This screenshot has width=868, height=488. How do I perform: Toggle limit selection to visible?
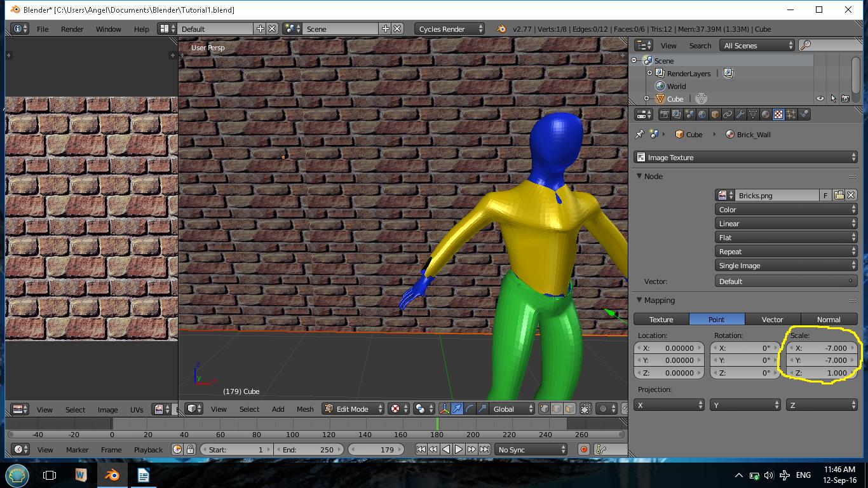586,409
